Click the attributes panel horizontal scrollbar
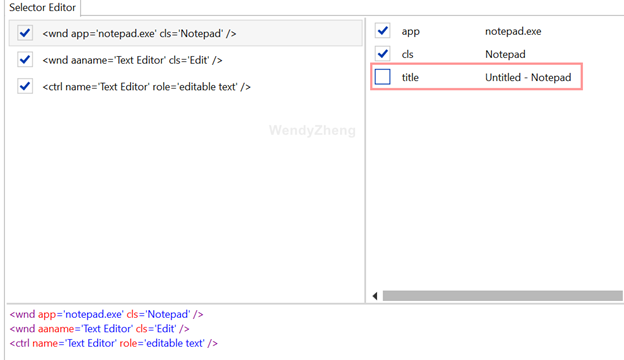 point(503,296)
